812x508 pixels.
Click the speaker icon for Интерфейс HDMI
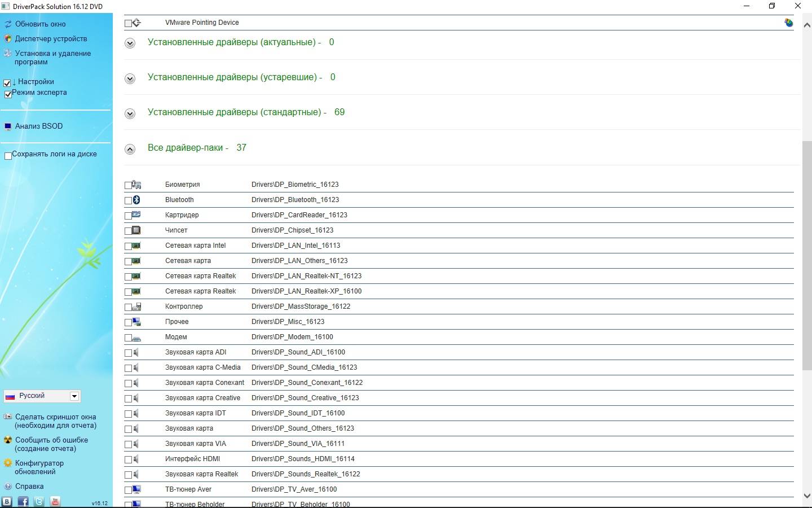(136, 459)
